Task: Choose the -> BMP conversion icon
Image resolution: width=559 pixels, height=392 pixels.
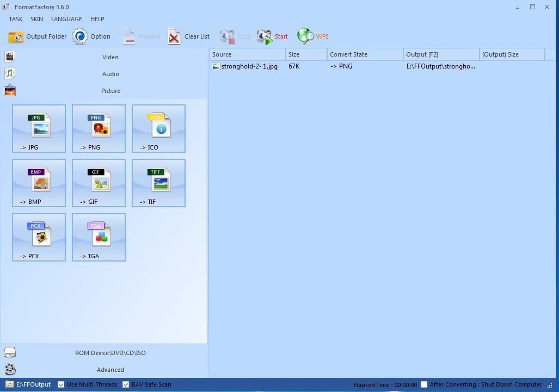Action: [x=39, y=183]
